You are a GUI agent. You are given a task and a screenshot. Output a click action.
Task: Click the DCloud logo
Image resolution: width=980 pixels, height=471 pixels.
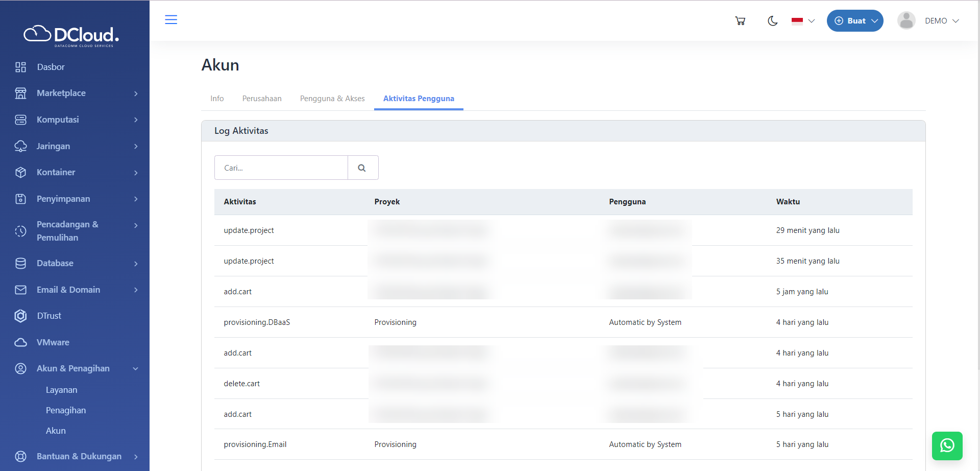click(71, 35)
